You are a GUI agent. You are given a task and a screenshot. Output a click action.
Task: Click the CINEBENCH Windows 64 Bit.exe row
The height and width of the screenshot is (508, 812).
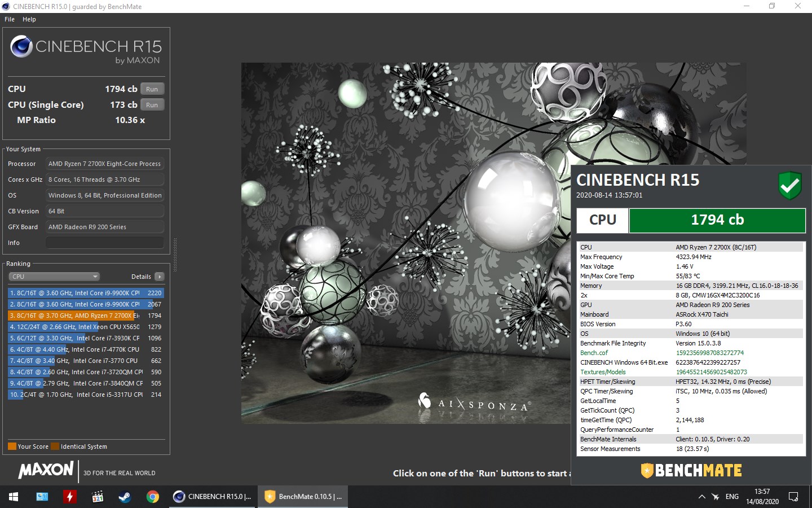pos(691,362)
